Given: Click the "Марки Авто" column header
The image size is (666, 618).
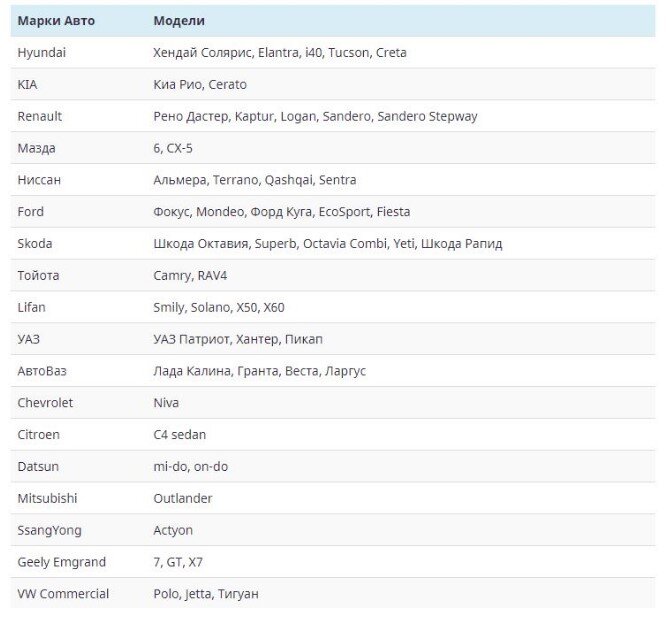Looking at the screenshot, I should (56, 21).
